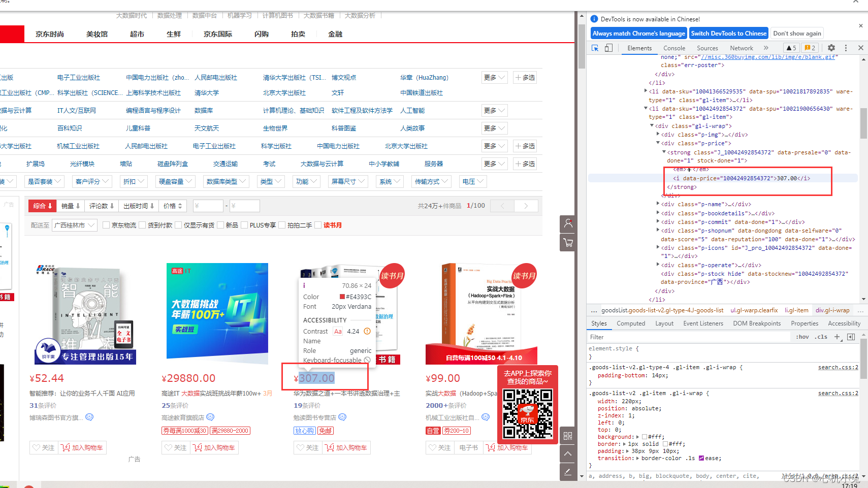
Task: Activate the inspect element picker icon
Action: click(595, 48)
